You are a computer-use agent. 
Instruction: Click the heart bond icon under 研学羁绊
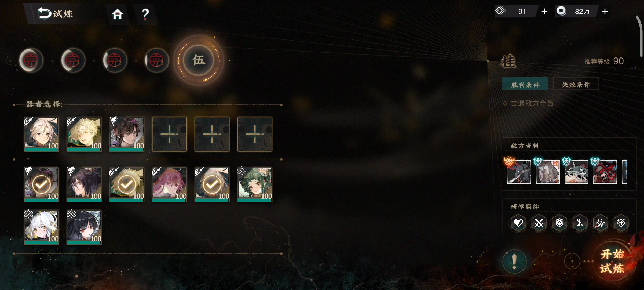coord(518,223)
